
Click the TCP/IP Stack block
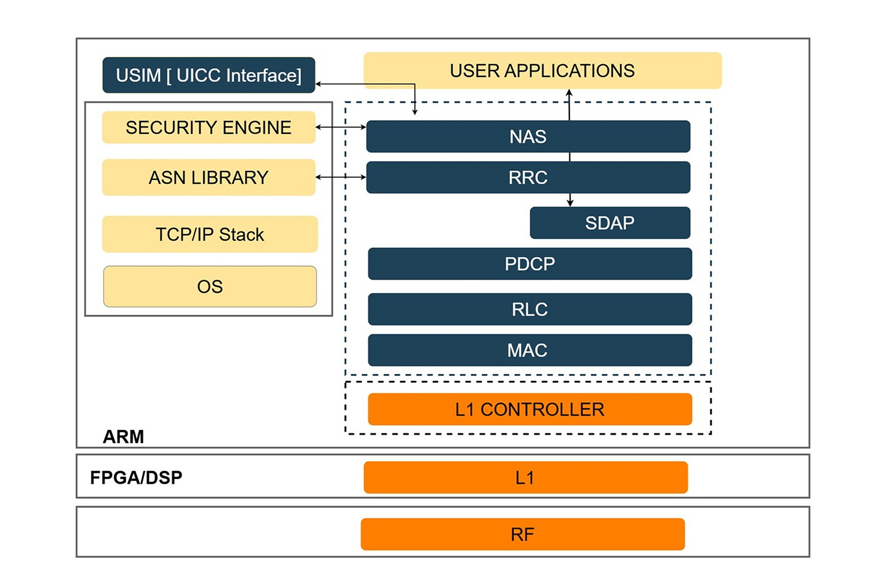pos(210,234)
